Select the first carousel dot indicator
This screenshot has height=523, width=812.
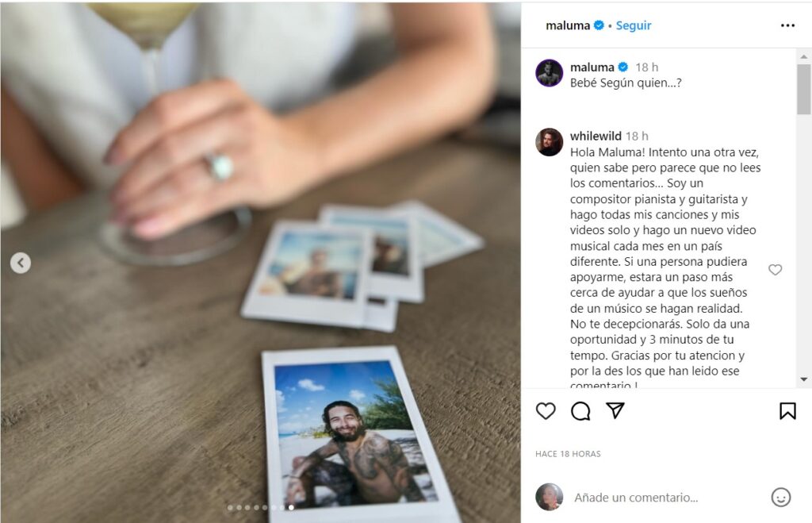230,507
